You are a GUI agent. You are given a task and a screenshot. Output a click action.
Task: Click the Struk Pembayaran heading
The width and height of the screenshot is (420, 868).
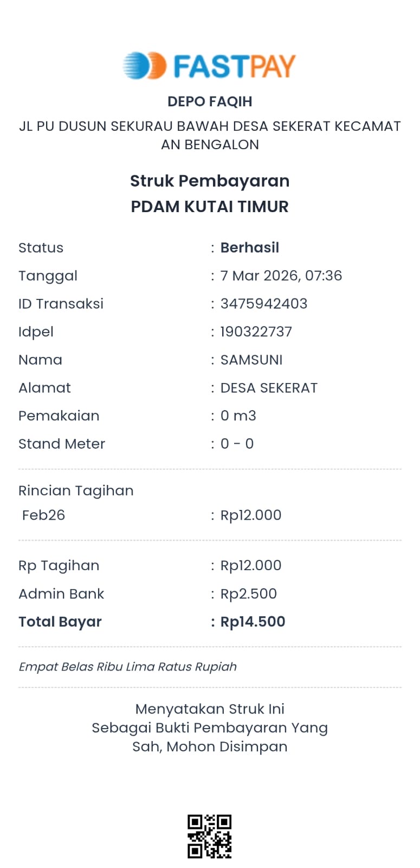(210, 181)
